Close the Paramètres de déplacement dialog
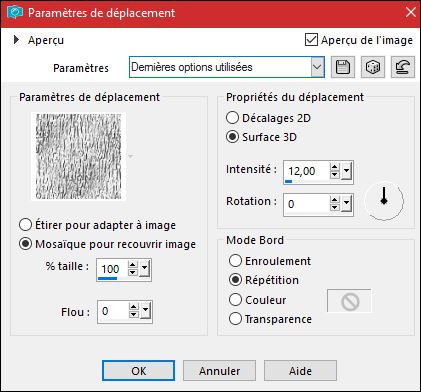 tap(411, 13)
